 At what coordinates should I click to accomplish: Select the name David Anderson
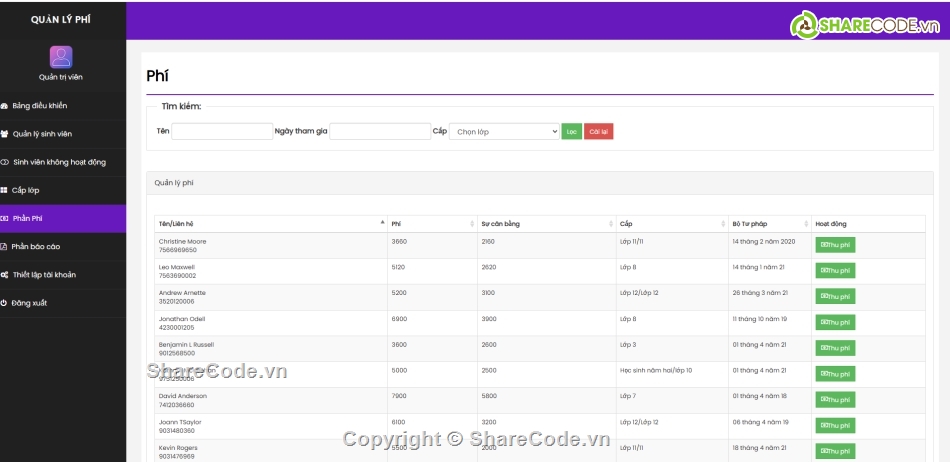(x=182, y=396)
